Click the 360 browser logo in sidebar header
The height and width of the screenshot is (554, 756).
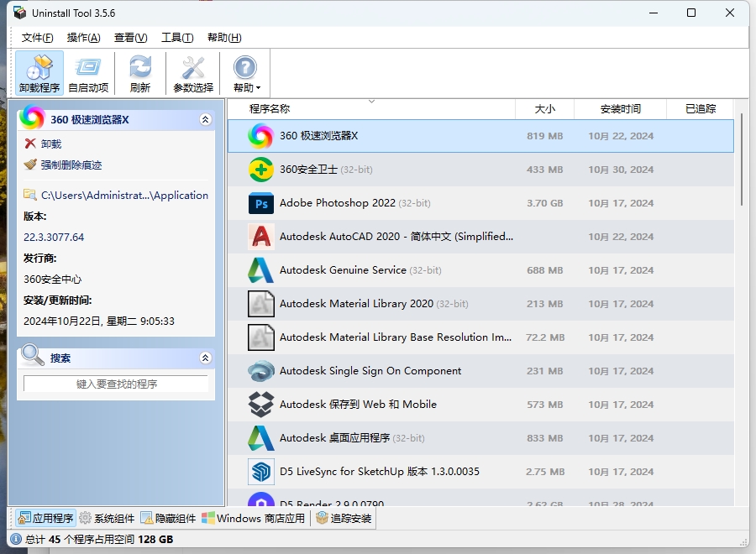pos(32,117)
